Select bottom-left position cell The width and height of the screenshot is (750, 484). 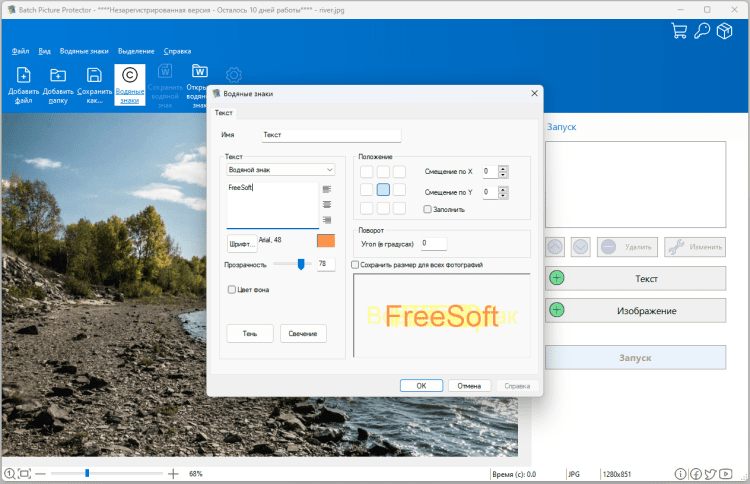366,208
